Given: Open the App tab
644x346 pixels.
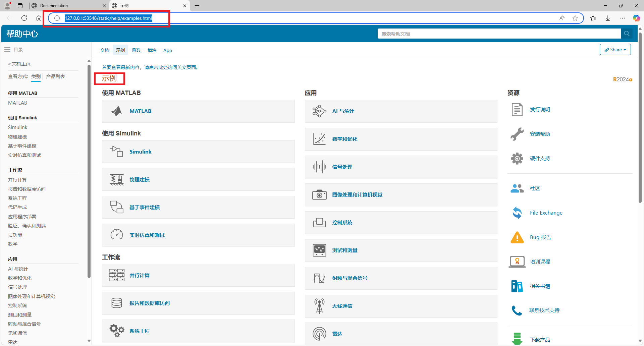Looking at the screenshot, I should (x=168, y=50).
